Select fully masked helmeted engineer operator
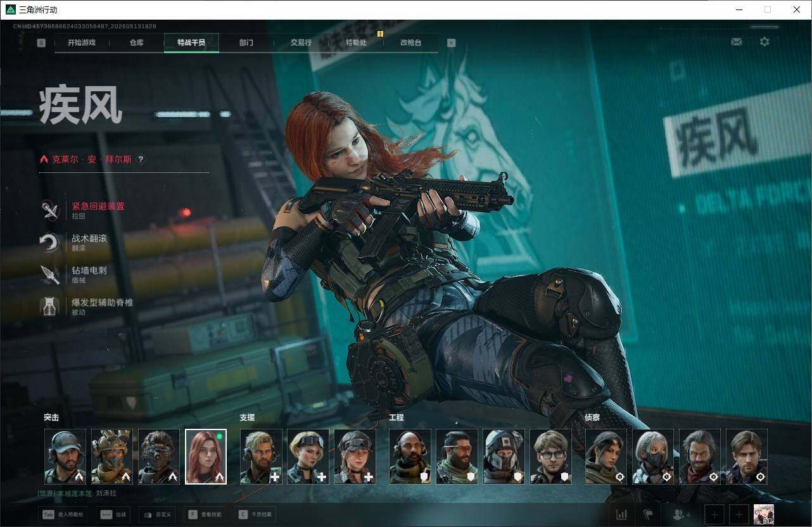Image resolution: width=812 pixels, height=527 pixels. click(504, 457)
